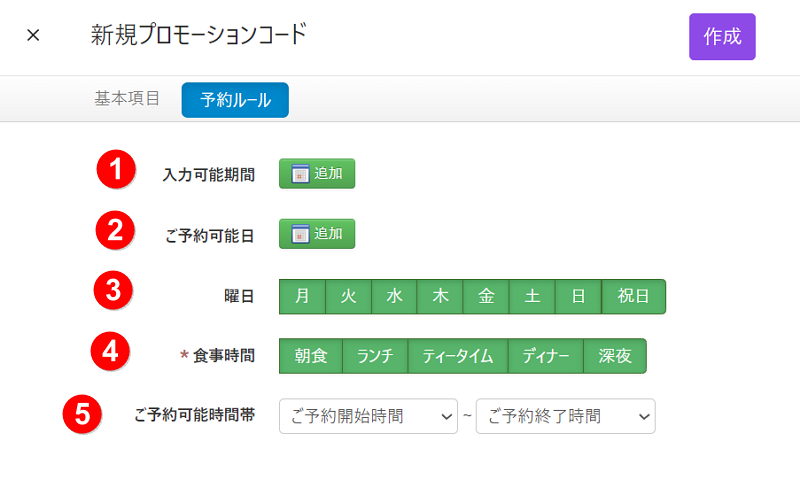Toggle Tuesday (火) weekday

[x=348, y=297]
